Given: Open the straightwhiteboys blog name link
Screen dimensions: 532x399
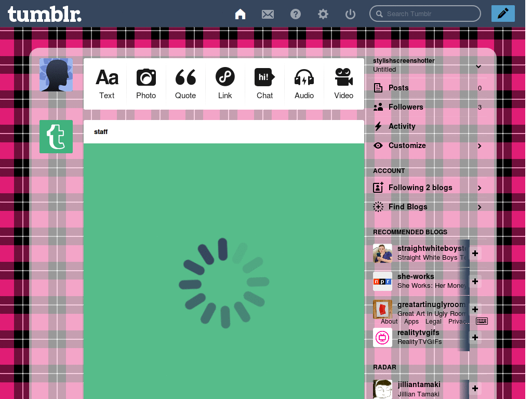Looking at the screenshot, I should coord(432,248).
